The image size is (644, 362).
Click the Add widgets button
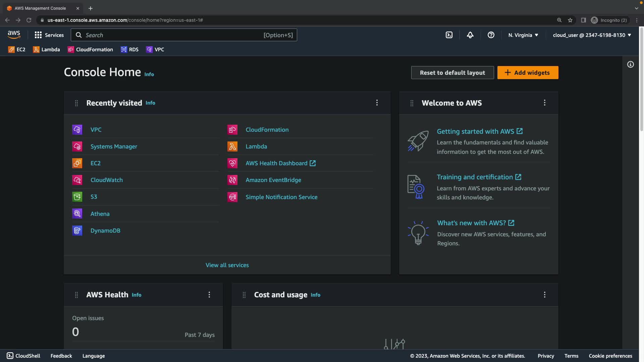528,72
